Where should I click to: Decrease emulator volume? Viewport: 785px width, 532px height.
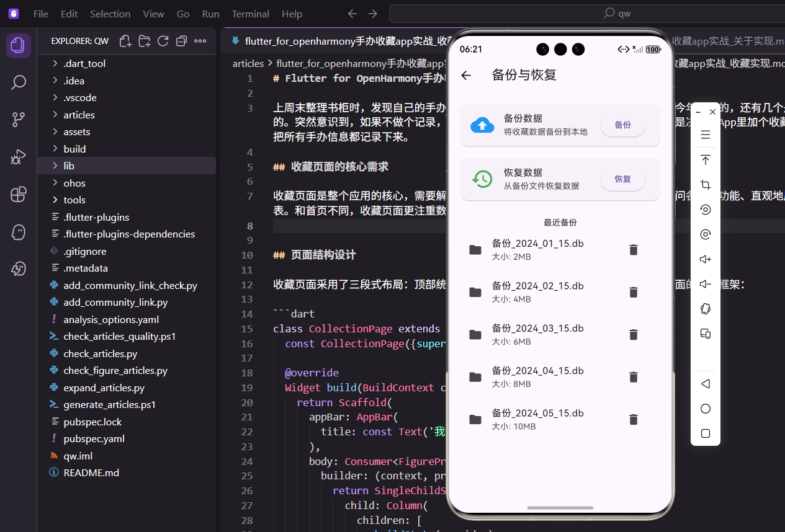[x=706, y=284]
